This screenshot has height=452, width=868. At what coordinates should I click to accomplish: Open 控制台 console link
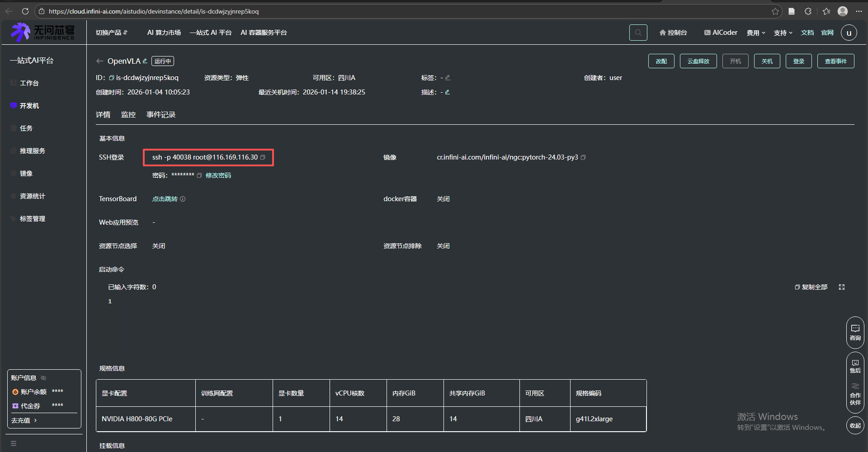click(673, 33)
